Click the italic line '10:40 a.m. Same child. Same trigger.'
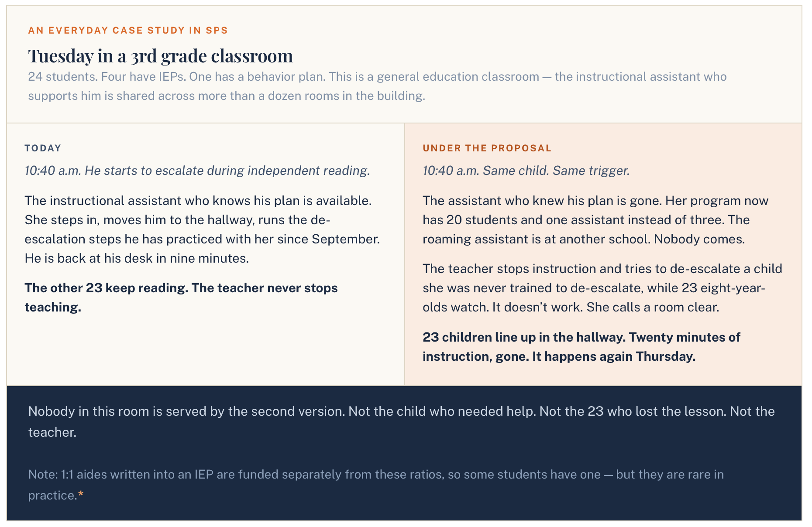 pos(526,171)
